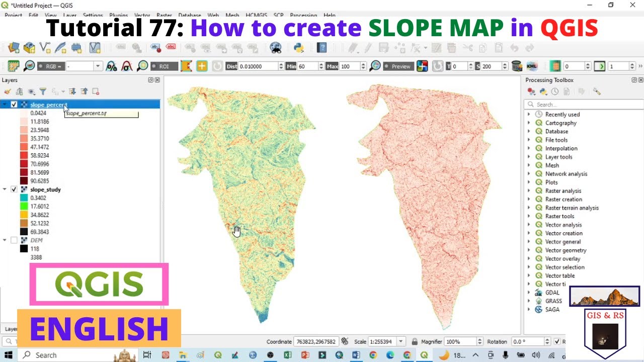Toggle the Render checkbox in status bar

coord(557,341)
